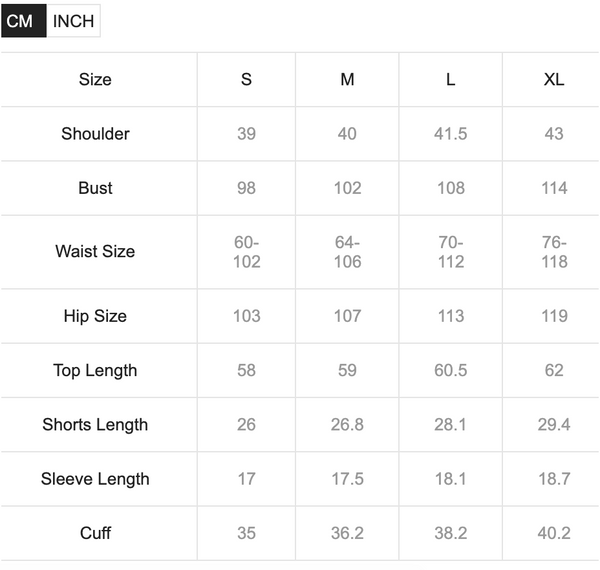Viewport: 600px width, 570px height.
Task: Select the S size column header
Action: coord(246,80)
